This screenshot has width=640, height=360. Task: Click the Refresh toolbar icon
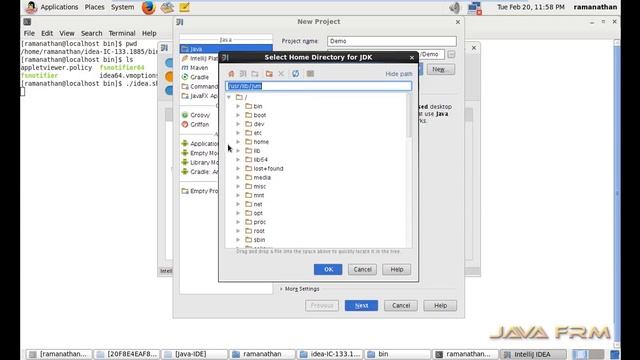[x=296, y=74]
